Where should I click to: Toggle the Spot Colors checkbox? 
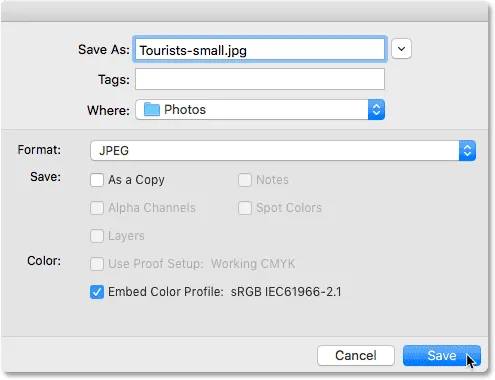coord(245,208)
